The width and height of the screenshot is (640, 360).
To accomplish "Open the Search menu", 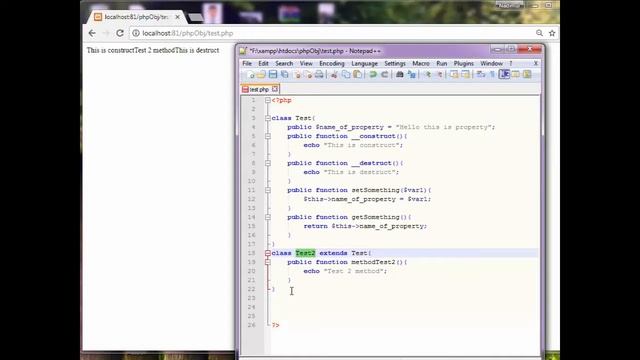I will click(284, 63).
